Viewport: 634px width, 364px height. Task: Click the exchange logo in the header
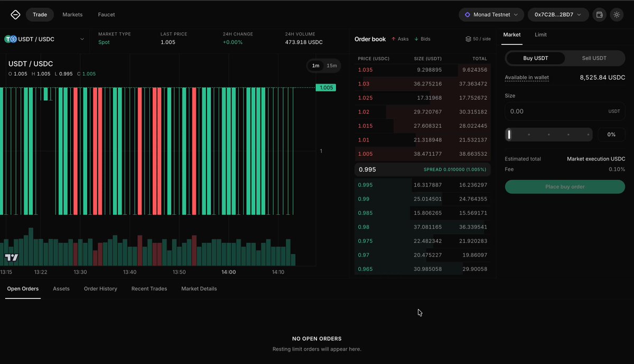click(15, 15)
